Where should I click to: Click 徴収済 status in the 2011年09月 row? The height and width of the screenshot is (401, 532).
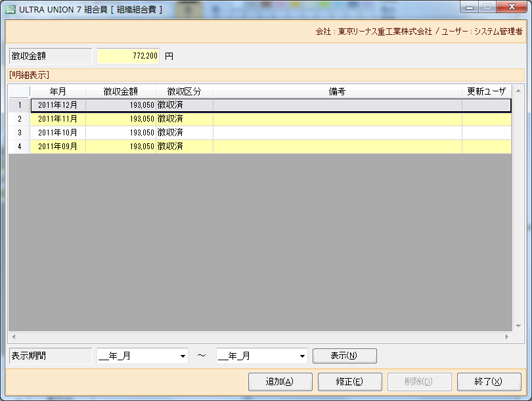[185, 147]
